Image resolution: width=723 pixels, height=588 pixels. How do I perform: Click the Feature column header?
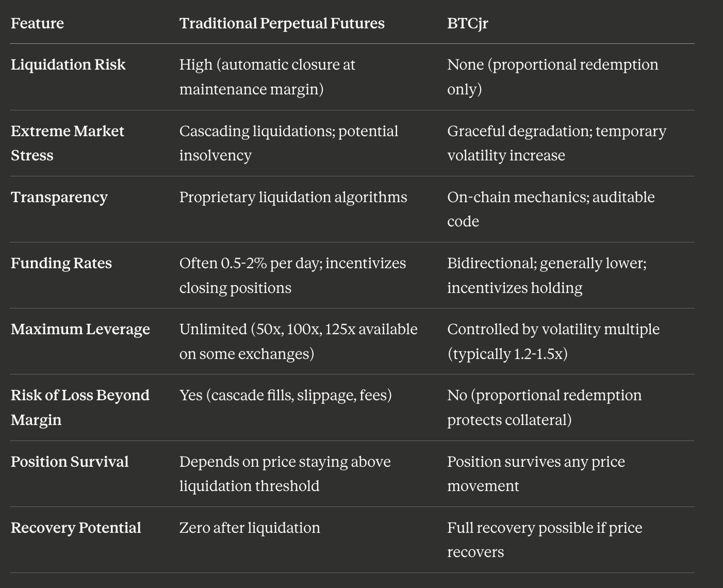[x=37, y=23]
